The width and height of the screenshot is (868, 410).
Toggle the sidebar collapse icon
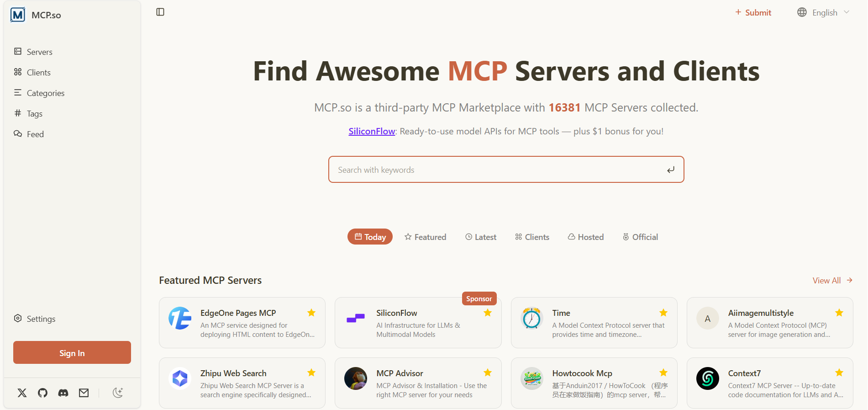(160, 12)
